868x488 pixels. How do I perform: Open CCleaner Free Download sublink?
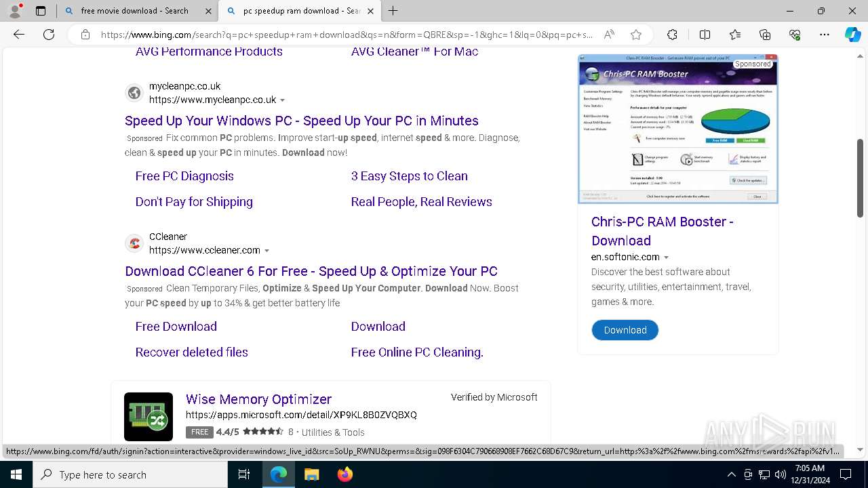[x=176, y=327]
